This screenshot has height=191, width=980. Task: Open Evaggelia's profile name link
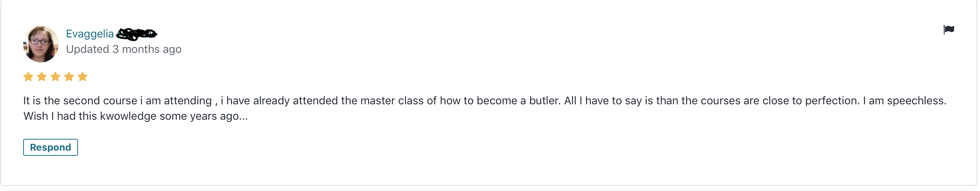90,34
